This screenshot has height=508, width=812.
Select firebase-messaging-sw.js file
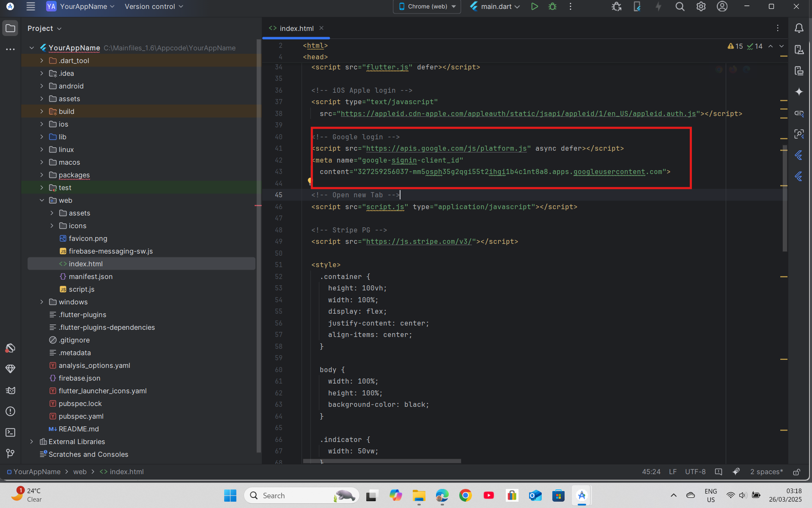click(110, 251)
